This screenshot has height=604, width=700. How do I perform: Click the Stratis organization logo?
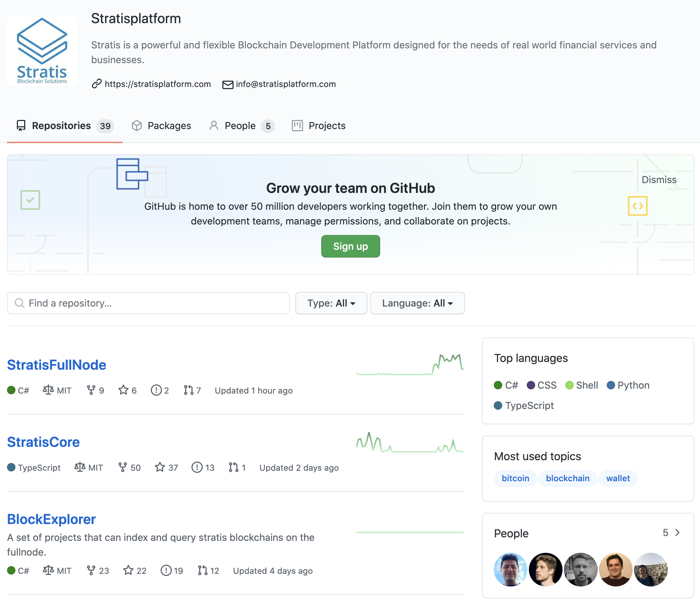pos(42,51)
